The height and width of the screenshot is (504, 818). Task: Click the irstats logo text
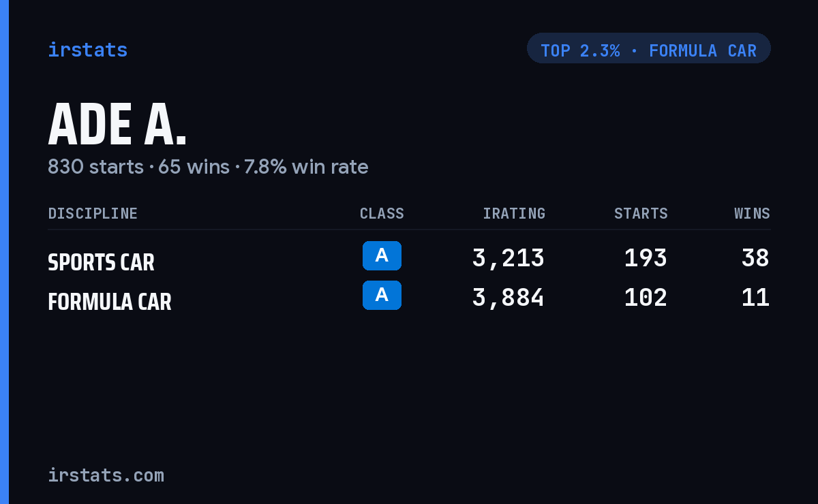click(x=87, y=50)
